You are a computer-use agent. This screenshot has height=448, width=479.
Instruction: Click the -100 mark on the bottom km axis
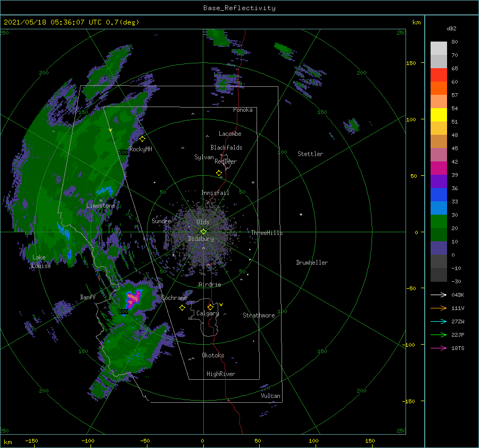point(88,441)
